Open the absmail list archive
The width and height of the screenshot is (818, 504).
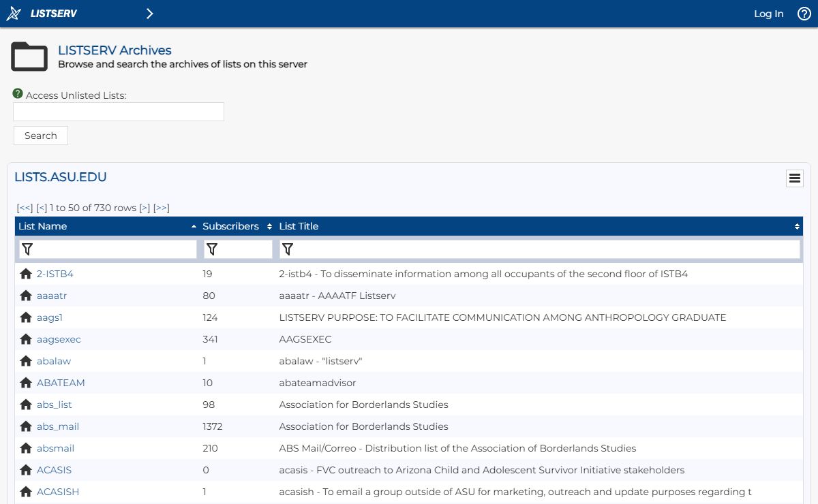tap(55, 448)
